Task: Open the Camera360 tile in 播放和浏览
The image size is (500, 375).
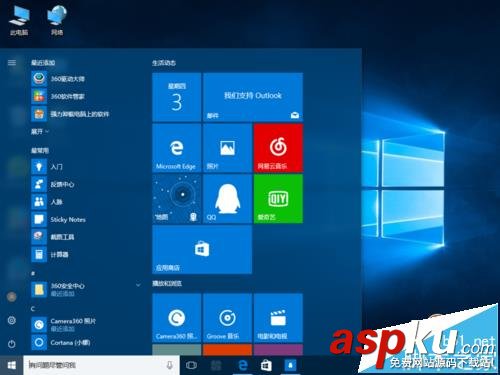Action: 177,318
